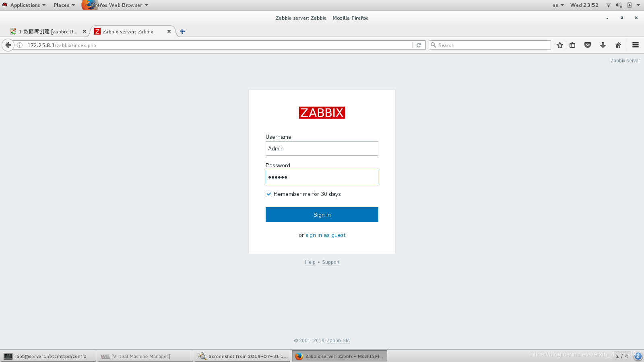Open Firefox Web Browser app menu
The image size is (644, 362).
click(x=116, y=5)
